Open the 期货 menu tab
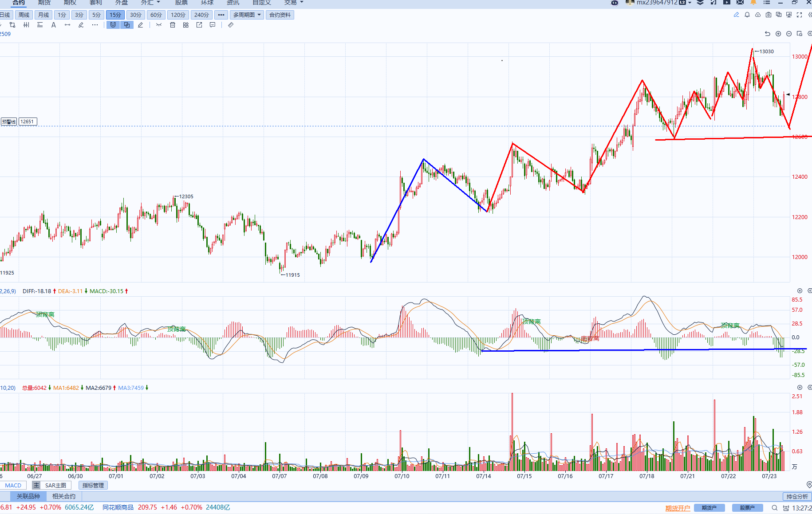Image resolution: width=812 pixels, height=514 pixels. pyautogui.click(x=44, y=3)
